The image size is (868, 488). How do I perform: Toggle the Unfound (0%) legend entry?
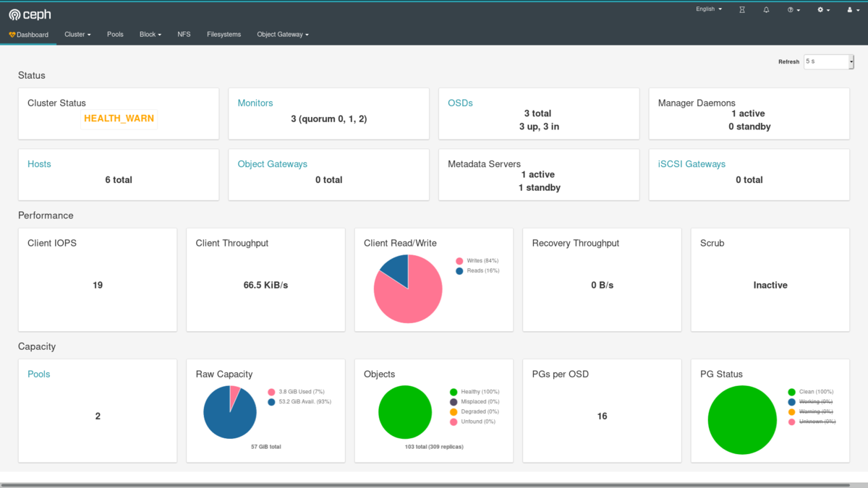[x=472, y=422]
